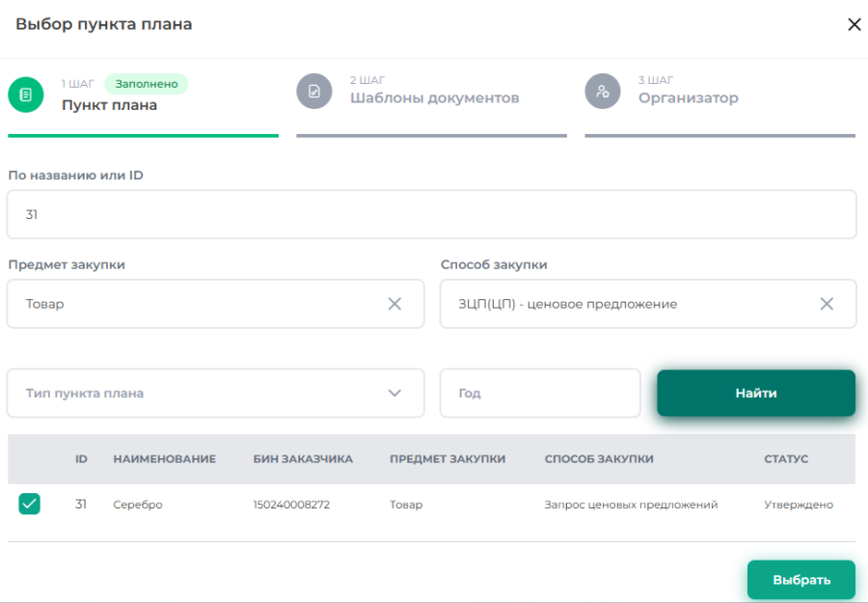Clear the Способ закупки field value
Screen dimensions: 868x603
pos(827,304)
